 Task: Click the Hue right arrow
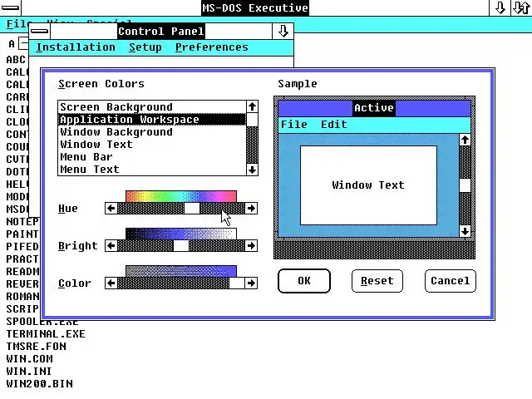point(251,209)
